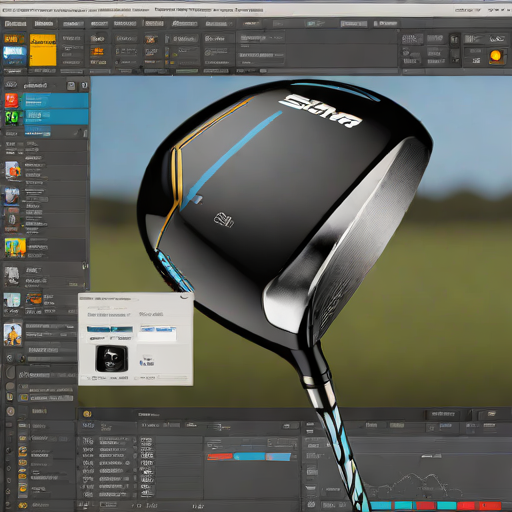Choose the first blue highlighted row beside red icon
Image resolution: width=512 pixels, height=512 pixels.
[x=55, y=101]
